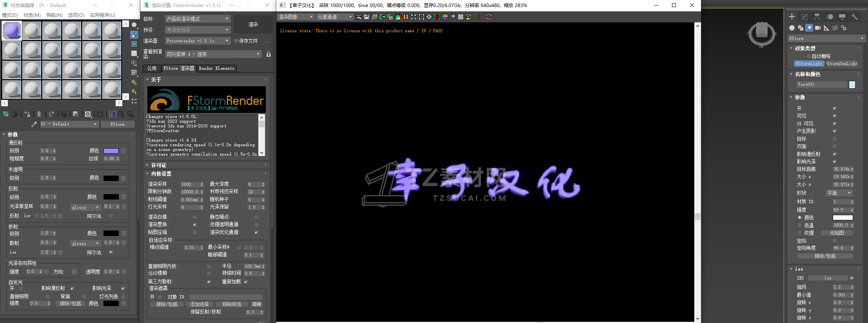Viewport: 868px width, 323px height.
Task: Click the FStormLight object button
Action: click(809, 64)
